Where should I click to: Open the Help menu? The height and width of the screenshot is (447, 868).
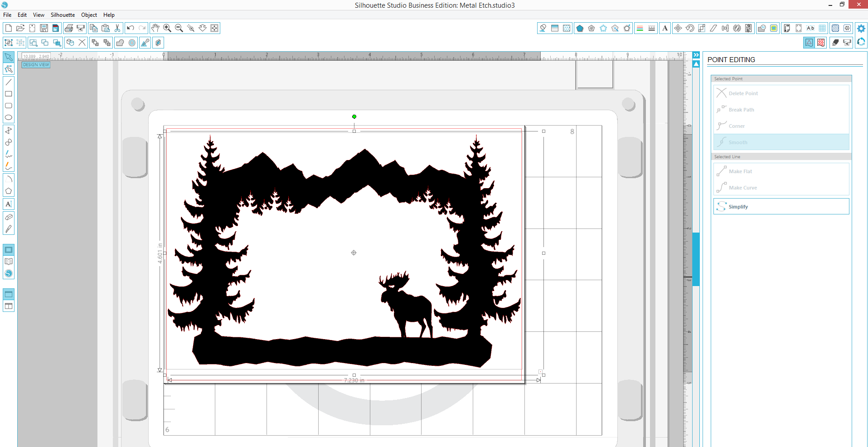109,15
